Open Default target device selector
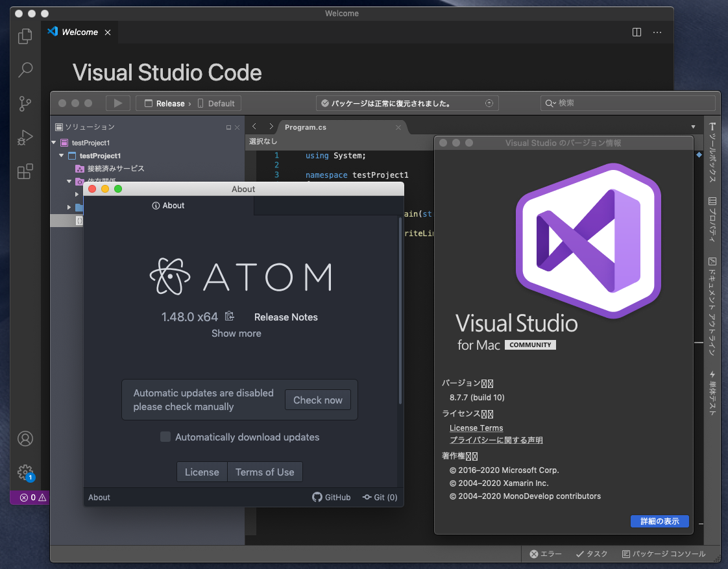Image resolution: width=728 pixels, height=569 pixels. [x=216, y=103]
